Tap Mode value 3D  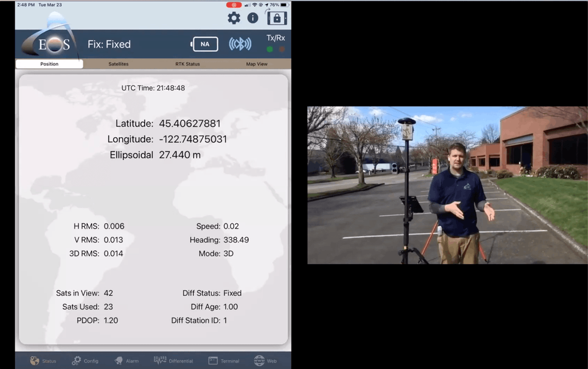click(228, 254)
